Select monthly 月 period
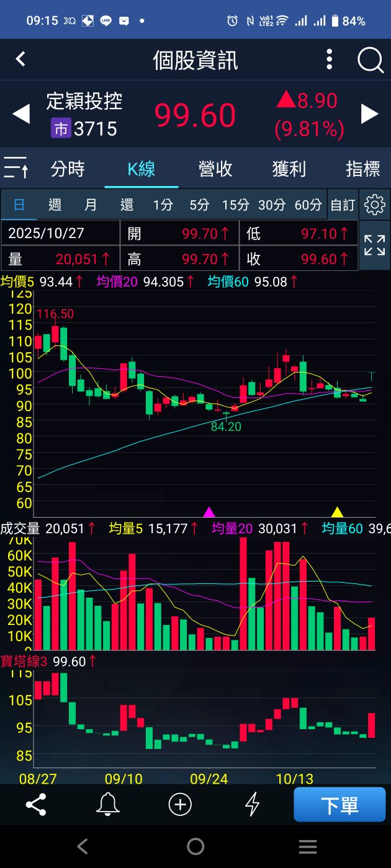Screen dimensions: 391x868 tap(91, 205)
